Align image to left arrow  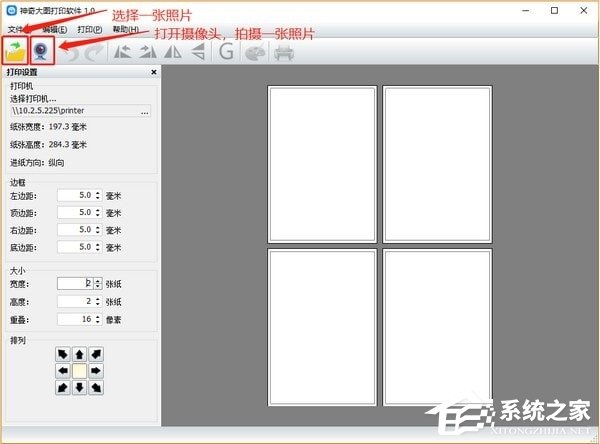coord(63,371)
